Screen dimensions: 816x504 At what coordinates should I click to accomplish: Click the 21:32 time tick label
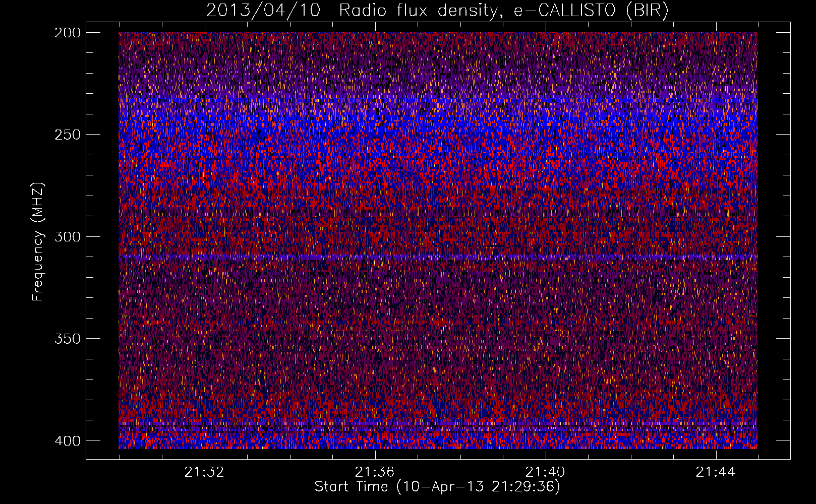click(204, 472)
